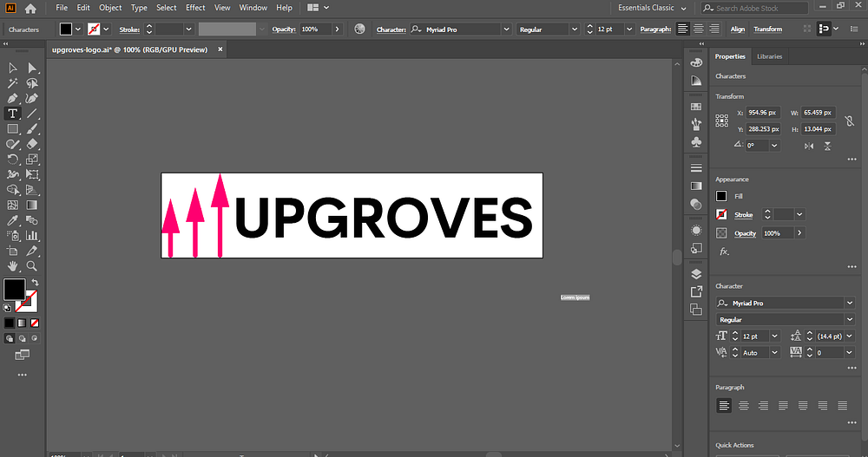Select the Rectangle tool

click(x=12, y=129)
